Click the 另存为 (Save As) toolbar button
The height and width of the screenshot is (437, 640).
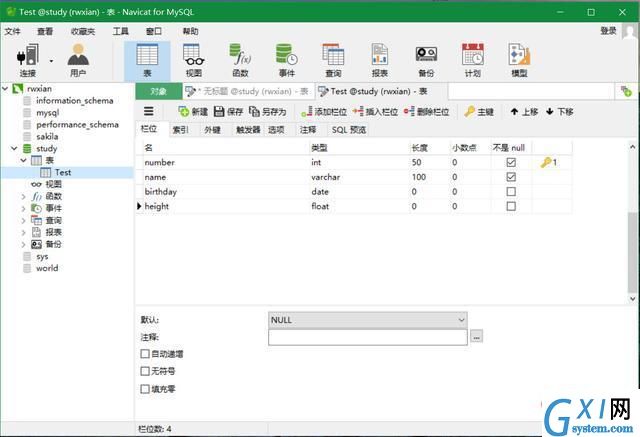[x=267, y=111]
